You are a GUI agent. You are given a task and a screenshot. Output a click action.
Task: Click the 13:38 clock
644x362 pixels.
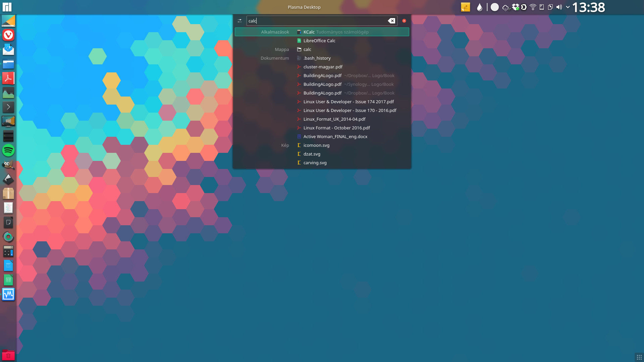coord(589,7)
